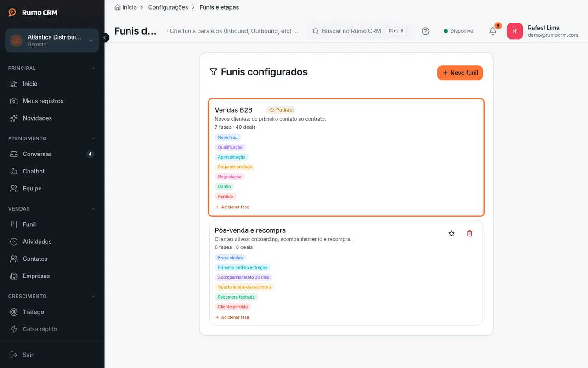The width and height of the screenshot is (588, 368).
Task: Open the Chatbot robot icon
Action: pyautogui.click(x=14, y=171)
